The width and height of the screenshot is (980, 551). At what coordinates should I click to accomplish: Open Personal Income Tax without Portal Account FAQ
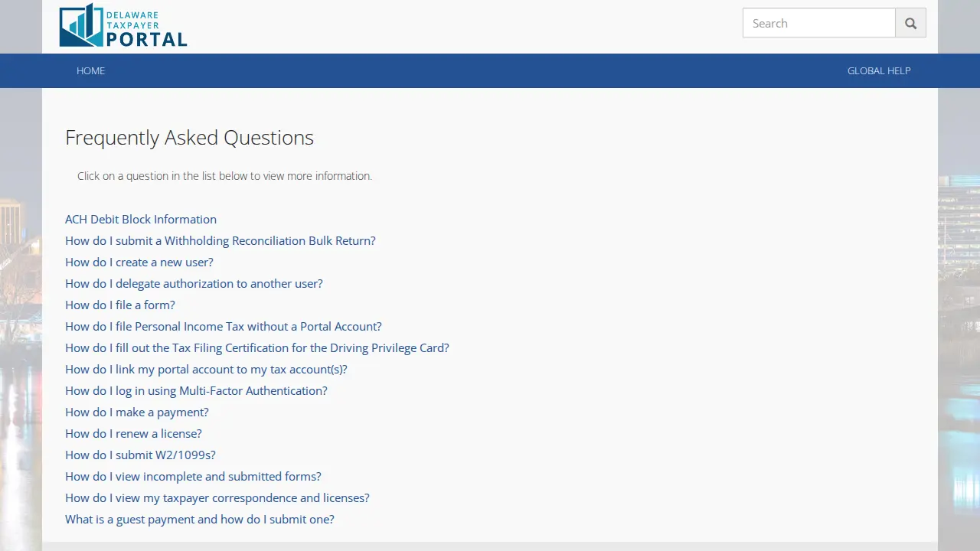pos(224,326)
